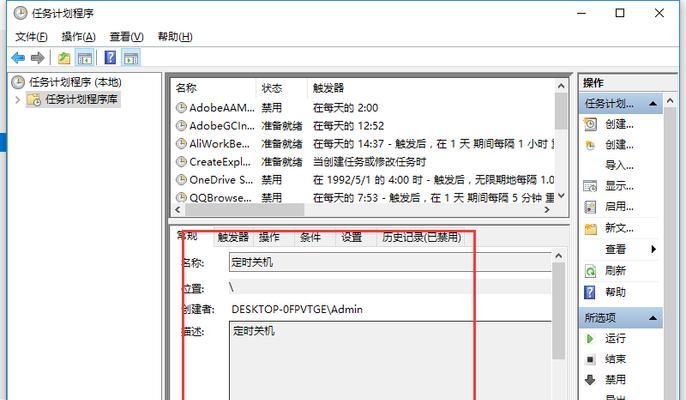Click the task list scroll down arrow
Screen dimensions: 686x400
(561, 195)
